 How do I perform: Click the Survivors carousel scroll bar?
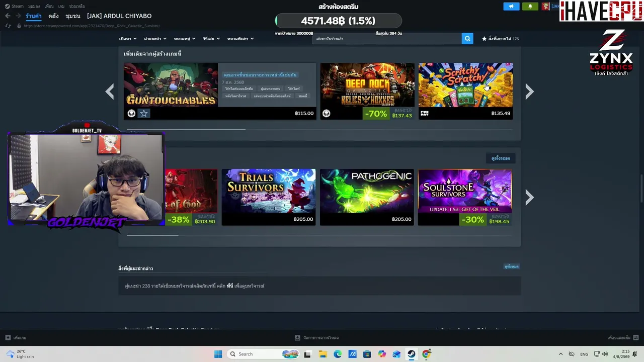coord(152,235)
